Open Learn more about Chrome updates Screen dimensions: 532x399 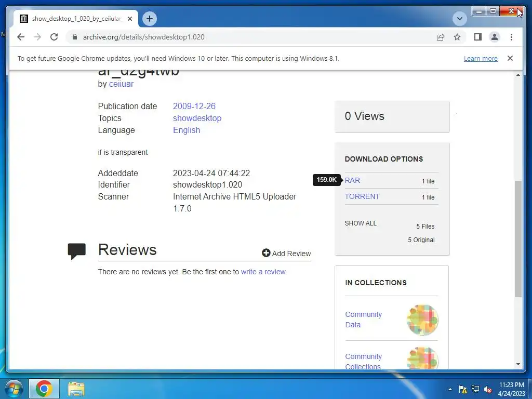pos(481,58)
